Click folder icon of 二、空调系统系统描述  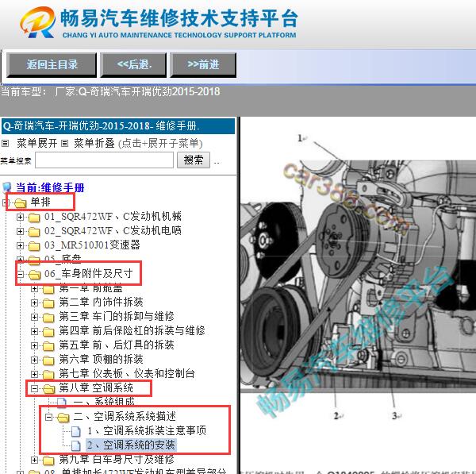click(63, 418)
